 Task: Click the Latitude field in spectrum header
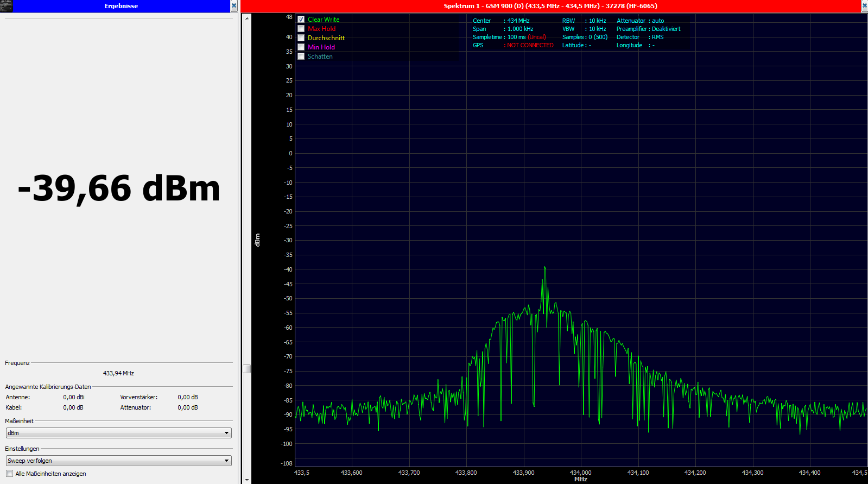(576, 45)
